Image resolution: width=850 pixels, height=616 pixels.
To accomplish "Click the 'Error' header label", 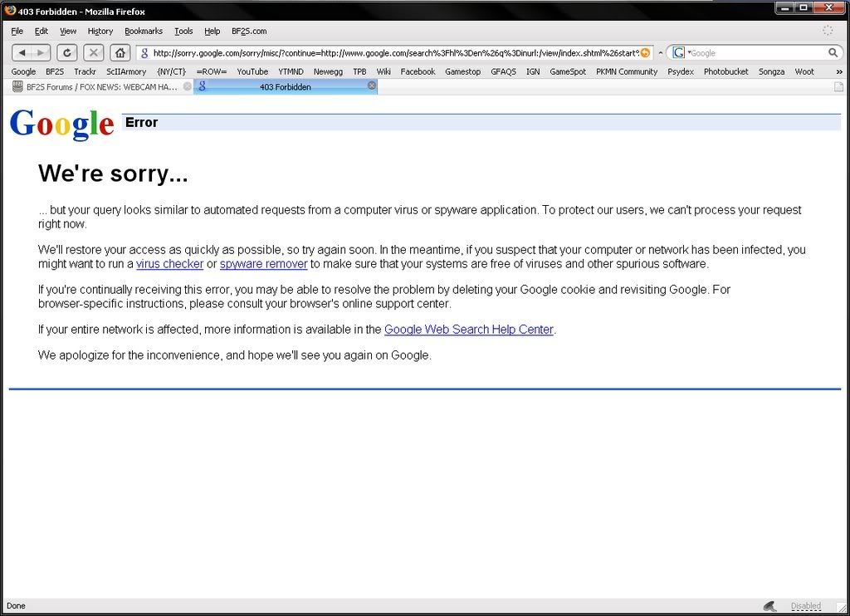I will pyautogui.click(x=141, y=123).
